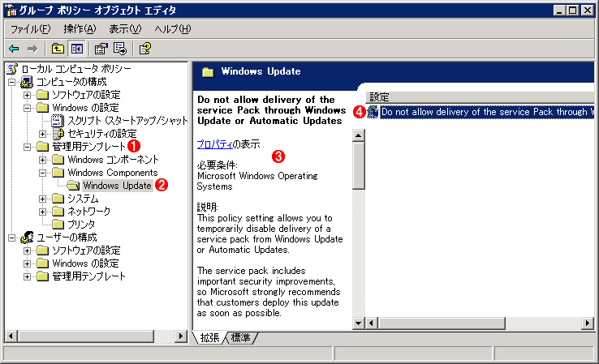Viewport: 599px width, 364px height.
Task: Open the ヘルプ(H) menu
Action: click(x=173, y=29)
